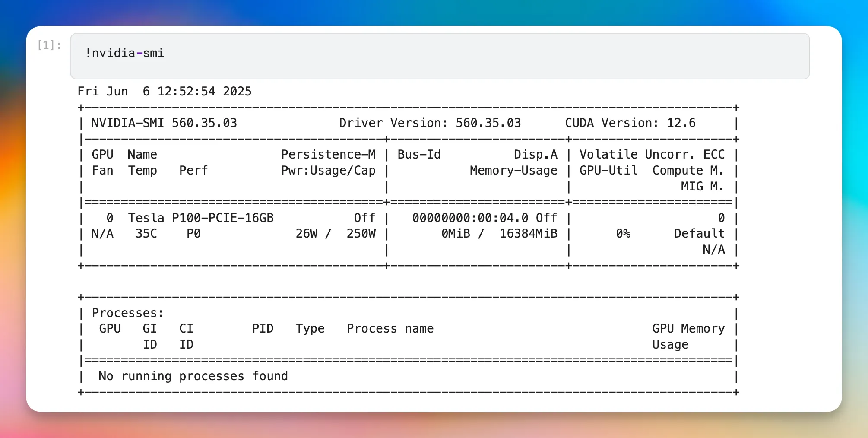This screenshot has width=868, height=438.
Task: Click the Persistence-M column header
Action: [x=328, y=155]
